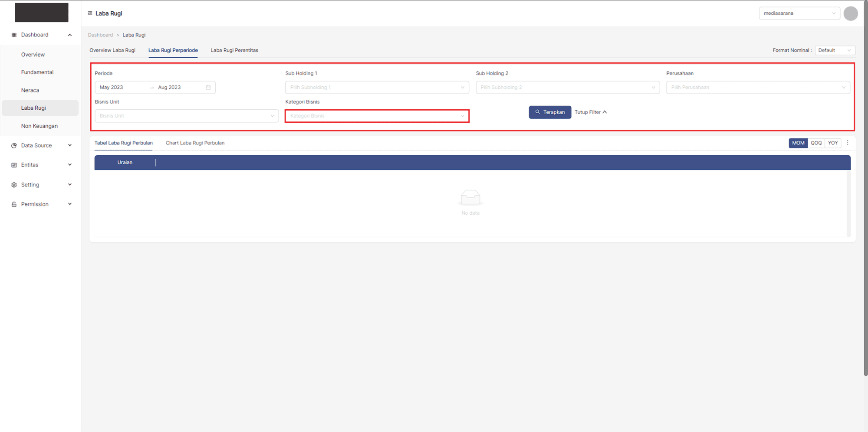Click the user avatar circle
This screenshot has width=868, height=432.
click(x=850, y=13)
